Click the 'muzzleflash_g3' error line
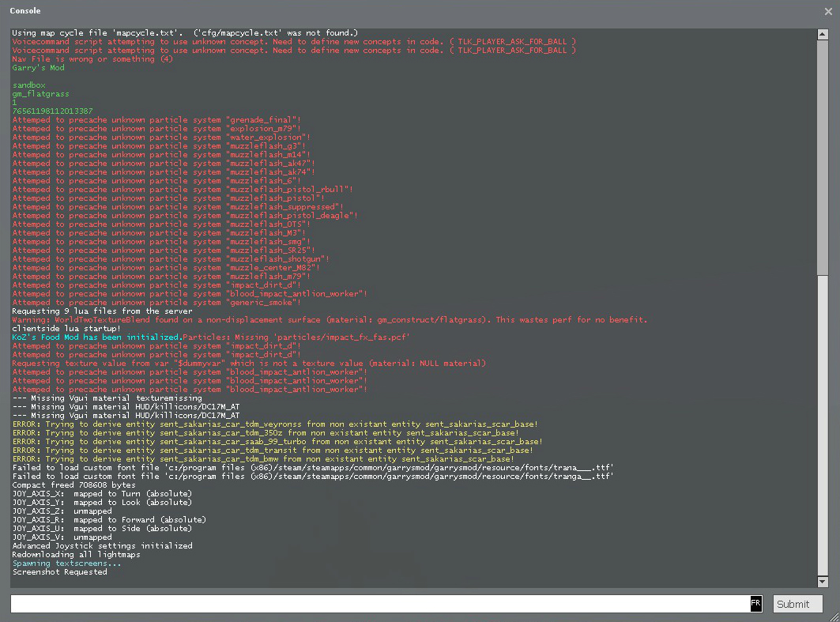 click(159, 145)
